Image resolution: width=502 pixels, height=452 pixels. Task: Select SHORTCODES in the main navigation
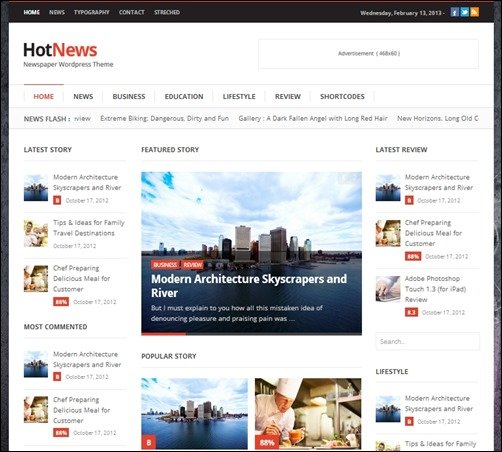tap(342, 97)
